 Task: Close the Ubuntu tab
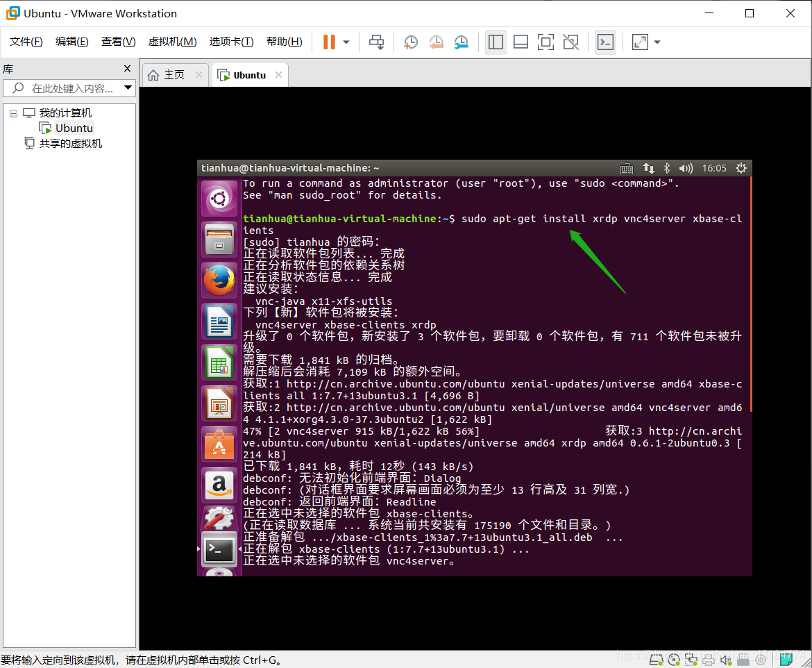(x=278, y=74)
